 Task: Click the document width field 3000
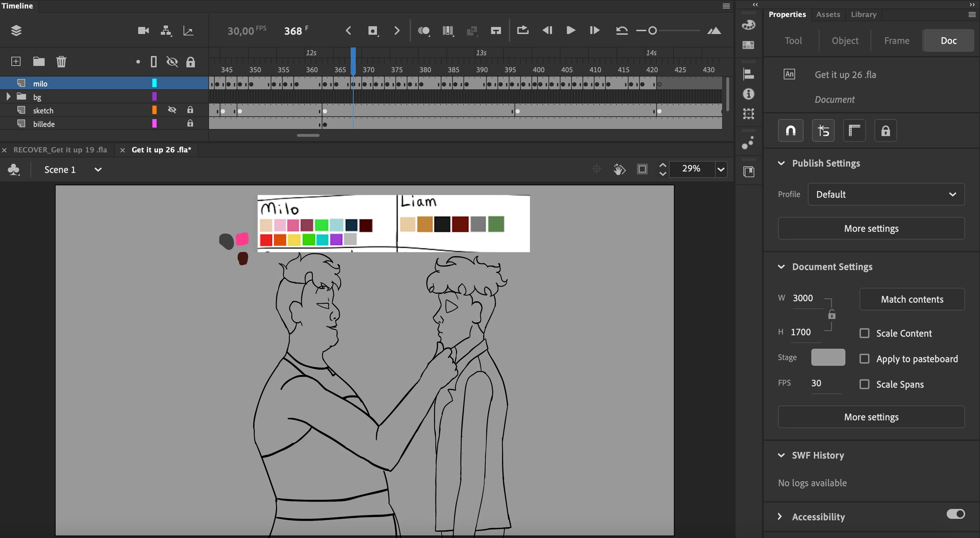(803, 298)
